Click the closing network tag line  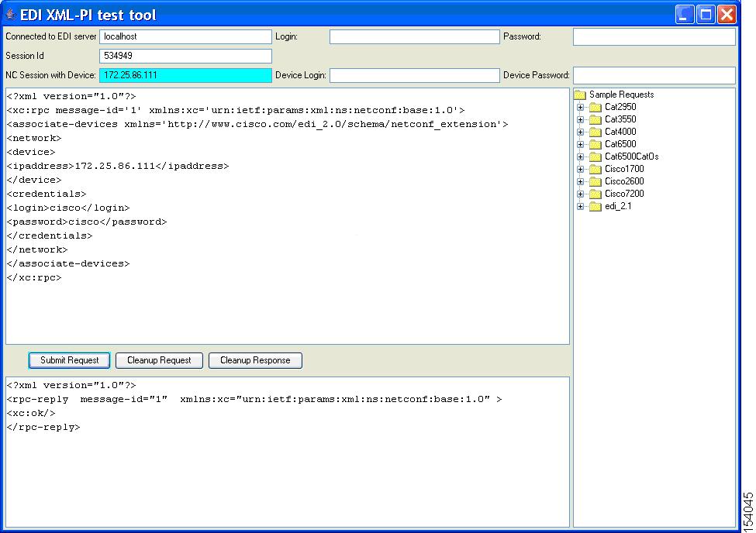pos(37,250)
